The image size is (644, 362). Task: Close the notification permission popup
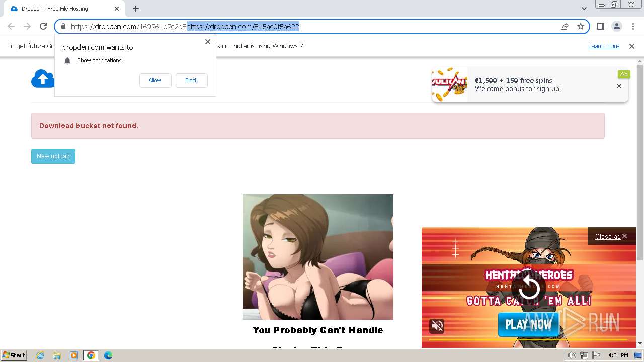click(208, 42)
